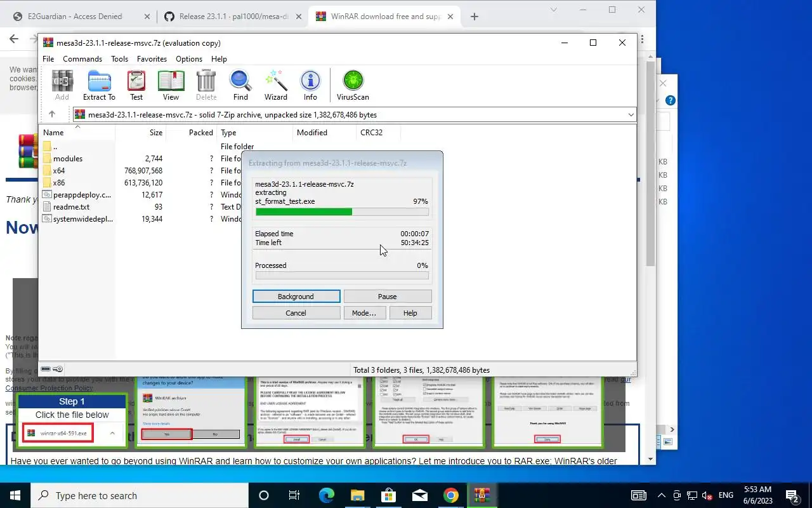812x508 pixels.
Task: Open File Explorer from the taskbar
Action: [x=357, y=495]
